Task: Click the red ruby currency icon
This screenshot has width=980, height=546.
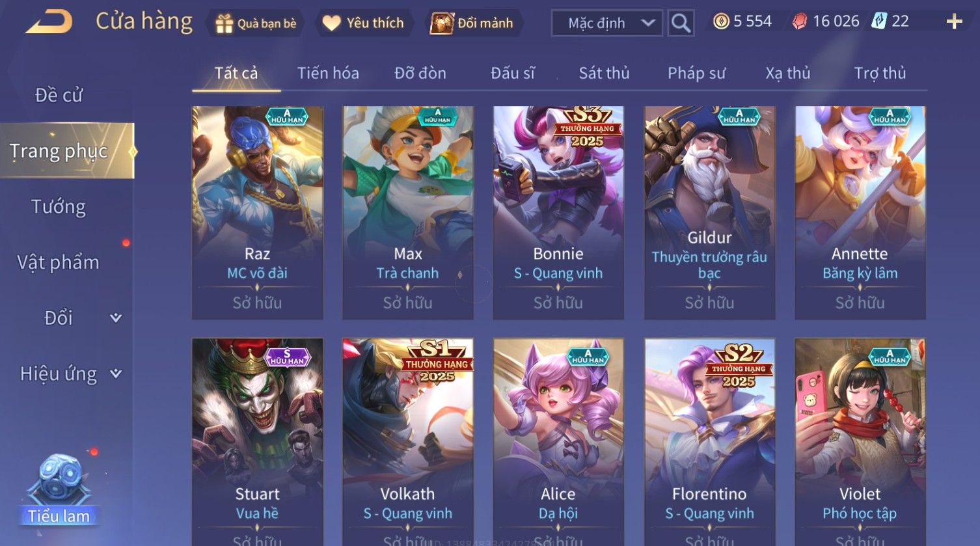Action: [799, 21]
